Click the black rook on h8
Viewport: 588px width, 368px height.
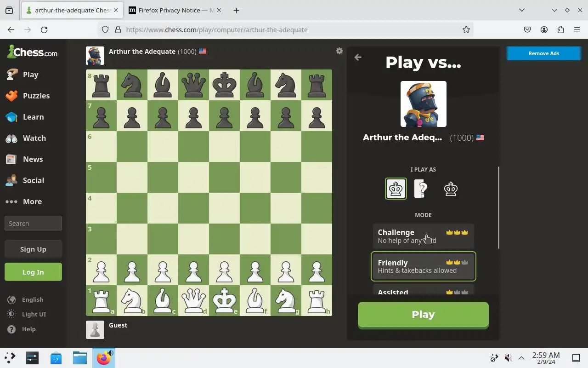click(x=317, y=85)
